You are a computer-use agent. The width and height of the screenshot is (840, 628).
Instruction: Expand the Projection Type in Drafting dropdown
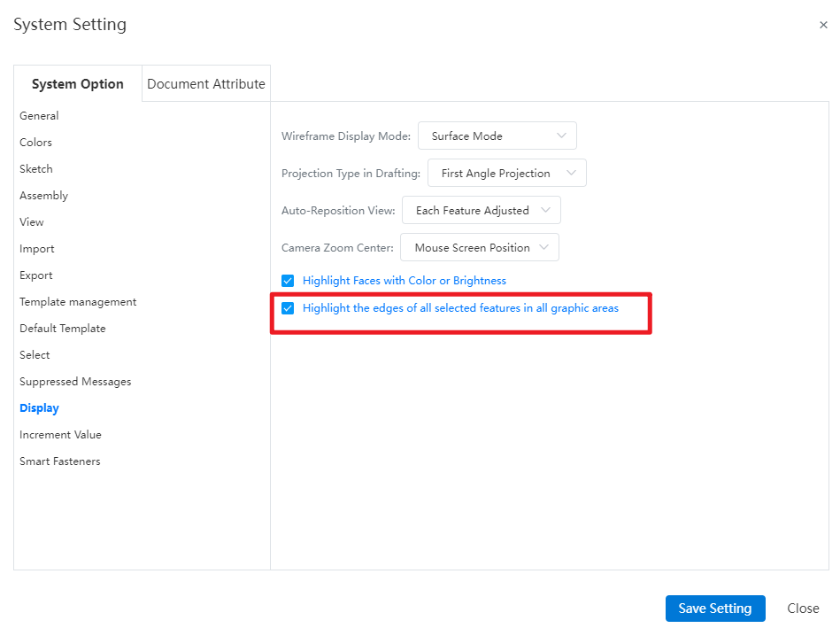pos(506,174)
